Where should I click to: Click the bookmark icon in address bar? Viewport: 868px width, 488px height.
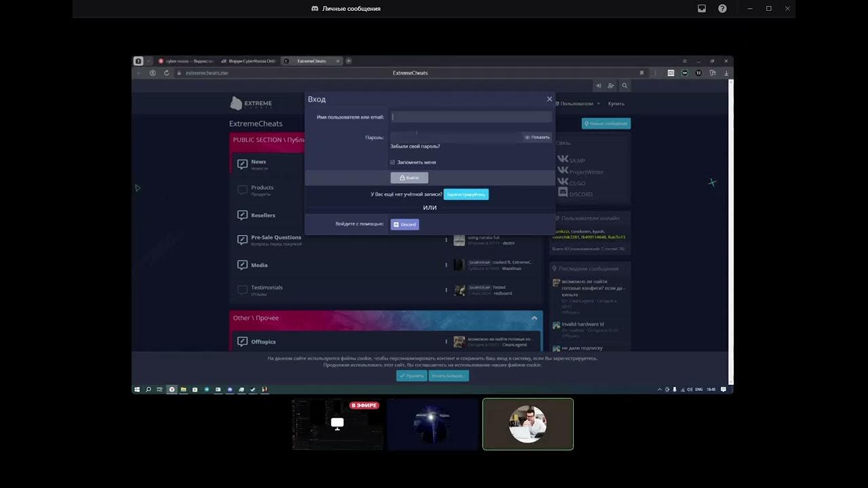642,73
